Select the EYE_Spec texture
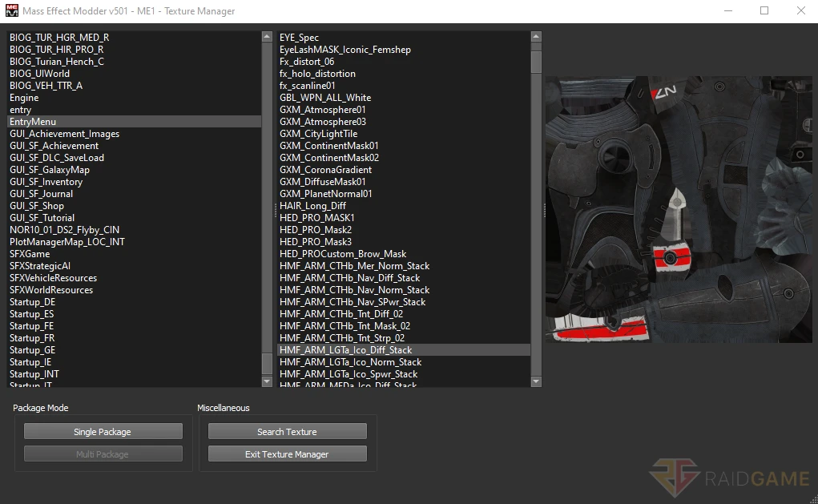Viewport: 818px width, 504px height. [x=404, y=38]
